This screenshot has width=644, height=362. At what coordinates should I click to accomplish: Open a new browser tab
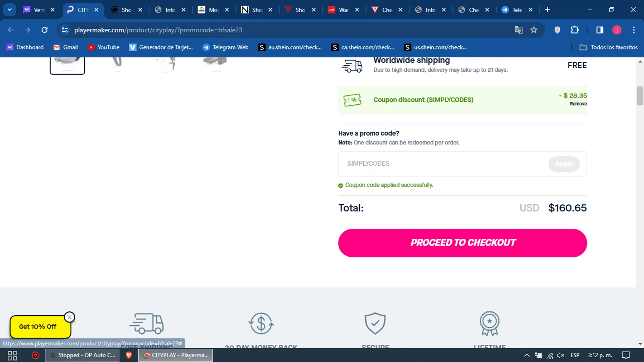547,9
